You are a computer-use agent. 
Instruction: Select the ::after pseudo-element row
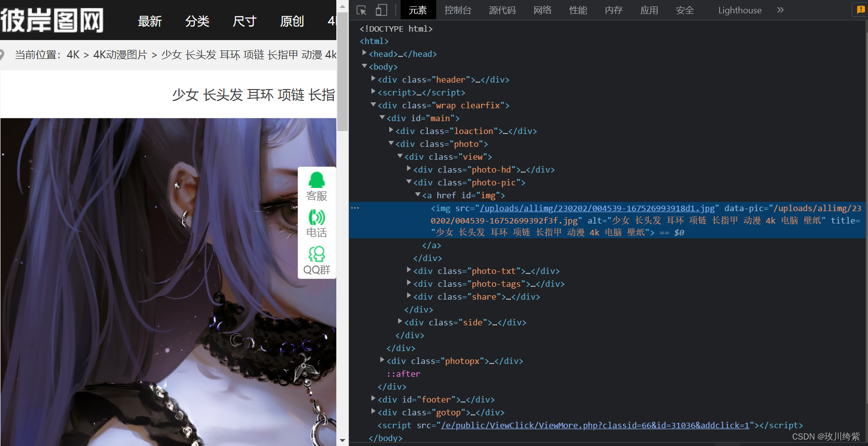[x=403, y=374]
